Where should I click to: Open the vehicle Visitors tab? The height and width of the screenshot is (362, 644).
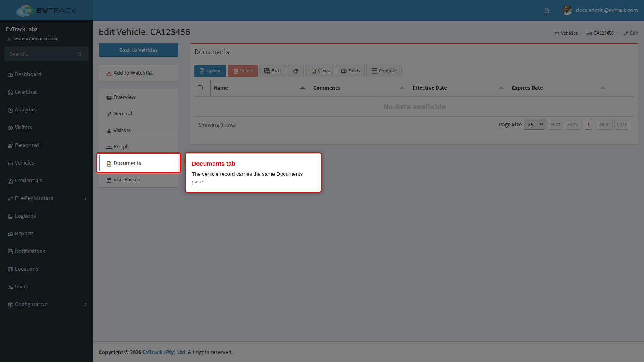point(138,130)
